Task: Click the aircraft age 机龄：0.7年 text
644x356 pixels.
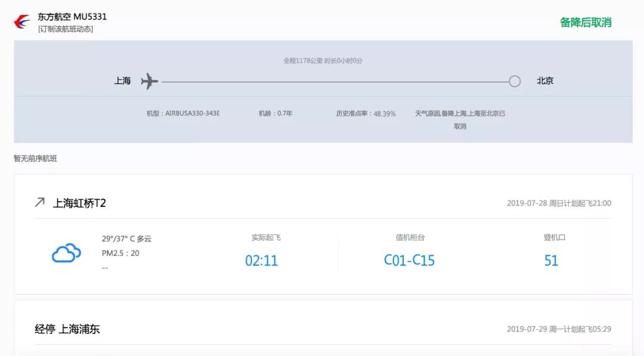Action: pyautogui.click(x=275, y=113)
